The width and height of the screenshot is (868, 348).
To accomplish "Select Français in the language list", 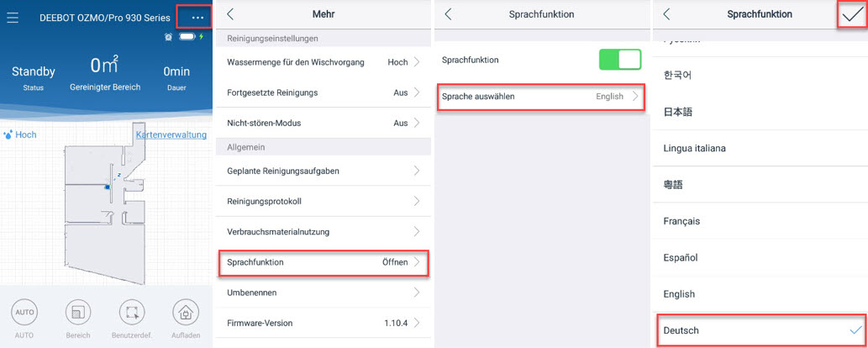I will (x=760, y=221).
